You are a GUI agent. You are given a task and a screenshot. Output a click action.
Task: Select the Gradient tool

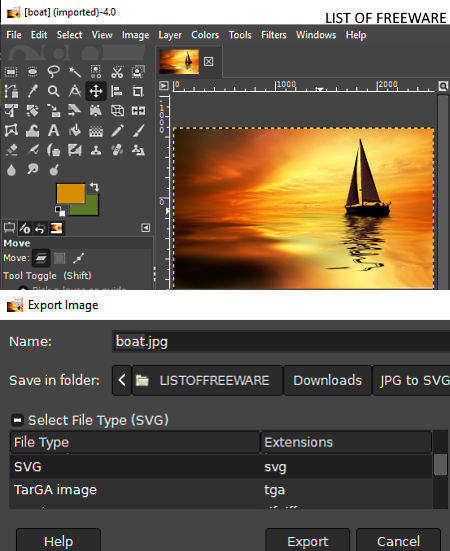tap(96, 131)
